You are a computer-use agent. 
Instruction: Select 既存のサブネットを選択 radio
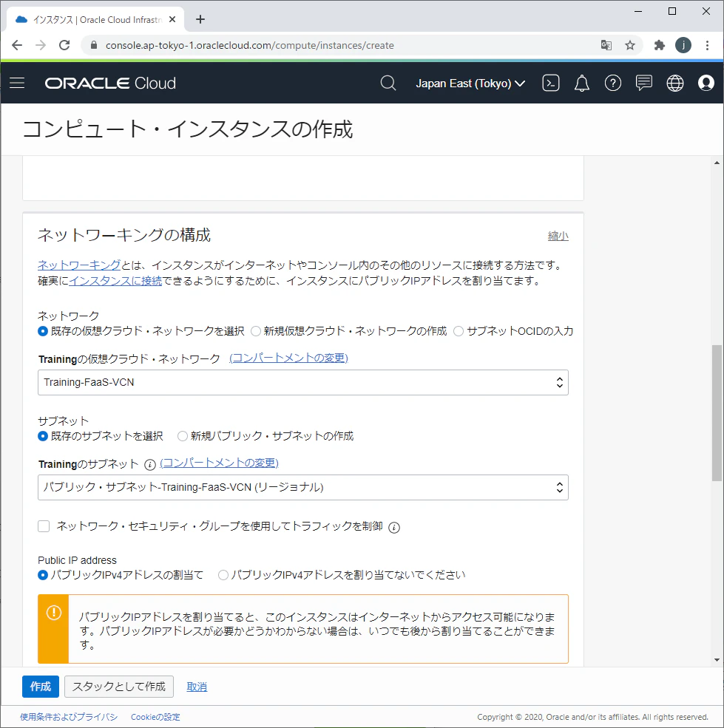tap(43, 436)
